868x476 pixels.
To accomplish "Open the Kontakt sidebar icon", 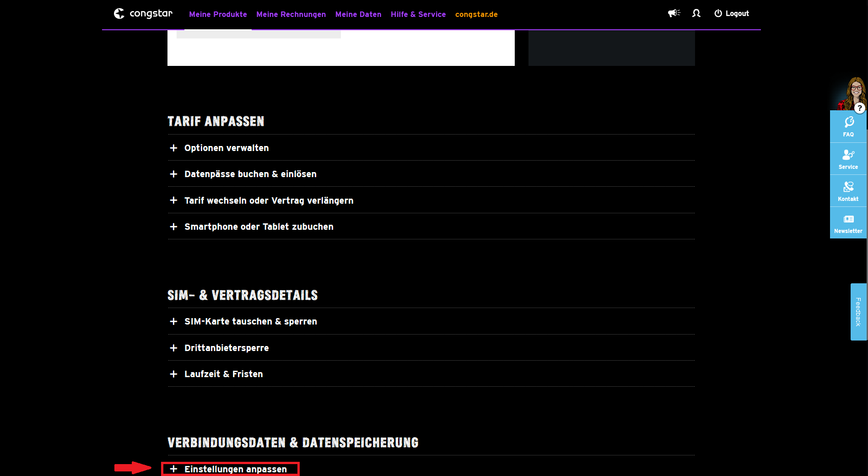I will pos(848,191).
